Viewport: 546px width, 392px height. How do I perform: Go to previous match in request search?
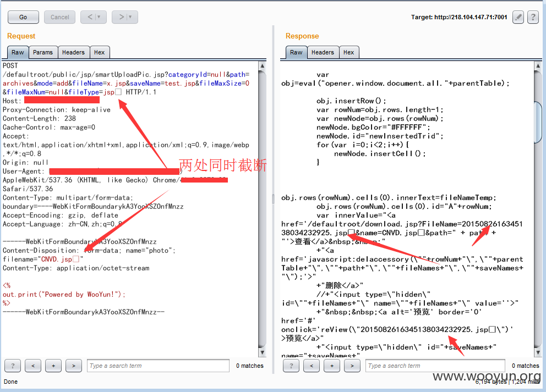click(33, 366)
